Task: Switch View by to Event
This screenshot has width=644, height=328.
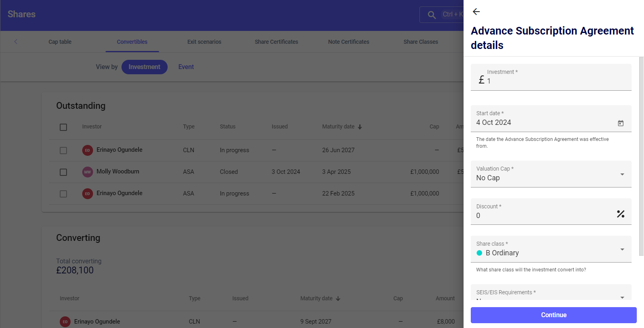Action: pyautogui.click(x=186, y=67)
